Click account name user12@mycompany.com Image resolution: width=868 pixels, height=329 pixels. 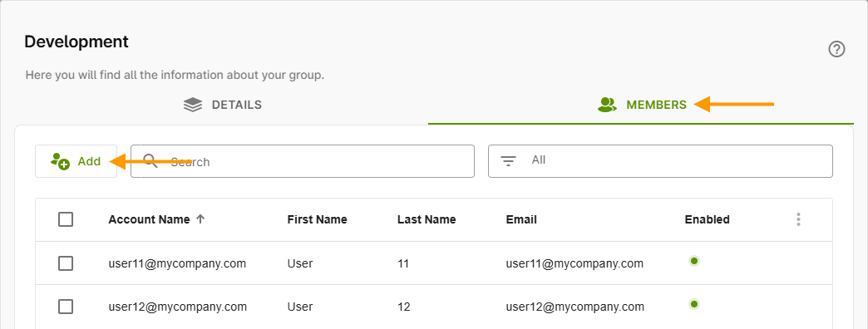[178, 307]
